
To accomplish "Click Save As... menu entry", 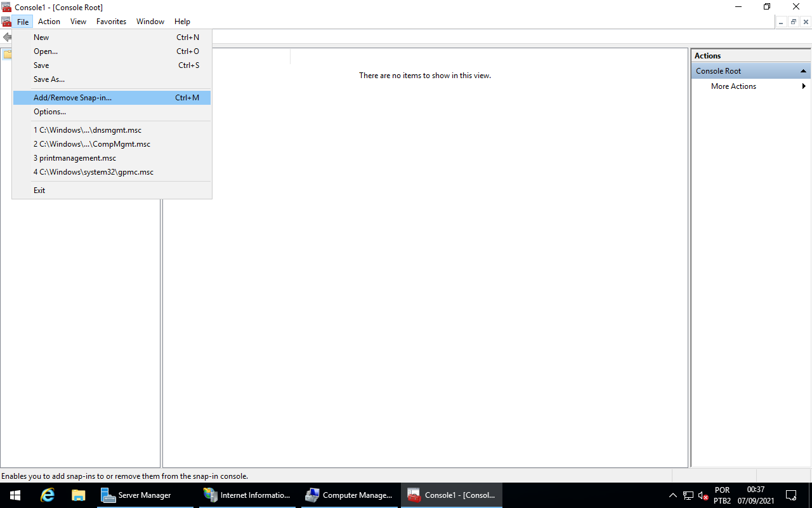I will 49,79.
